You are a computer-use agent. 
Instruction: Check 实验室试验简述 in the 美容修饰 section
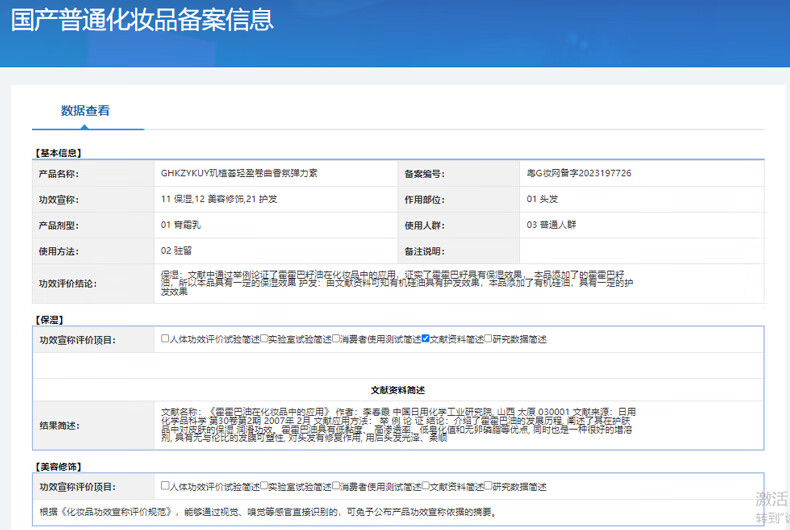coord(265,486)
